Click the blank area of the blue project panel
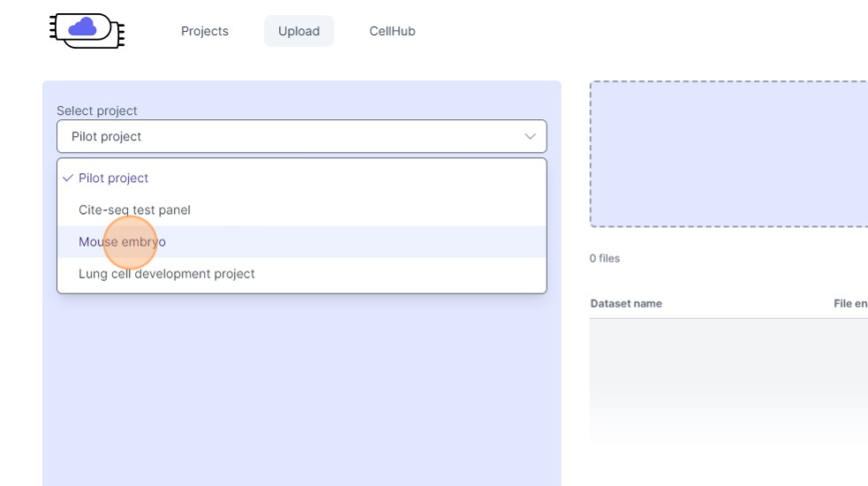The image size is (868, 486). click(300, 389)
